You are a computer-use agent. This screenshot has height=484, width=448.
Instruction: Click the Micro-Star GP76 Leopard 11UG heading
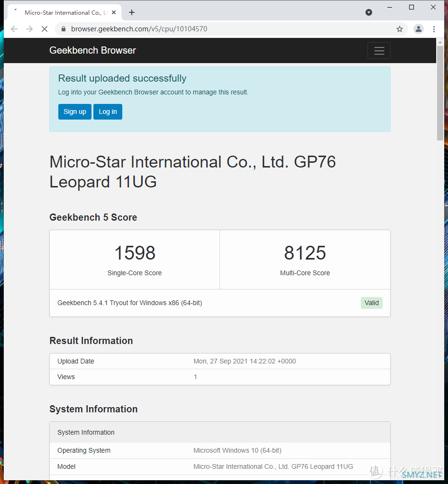tap(192, 172)
